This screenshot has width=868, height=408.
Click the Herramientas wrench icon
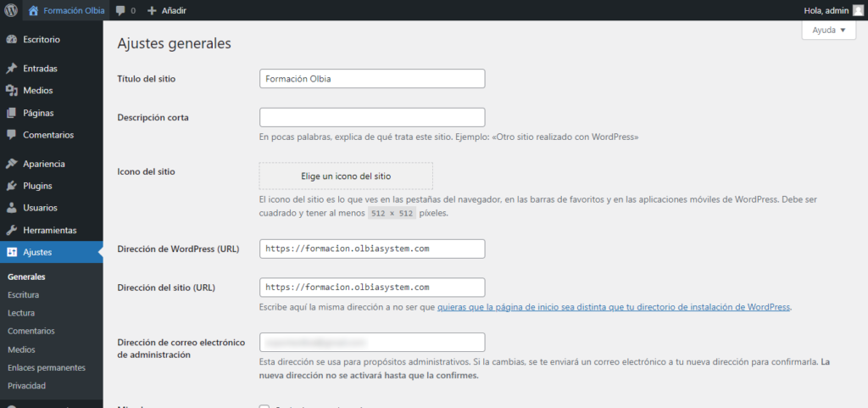[11, 231]
